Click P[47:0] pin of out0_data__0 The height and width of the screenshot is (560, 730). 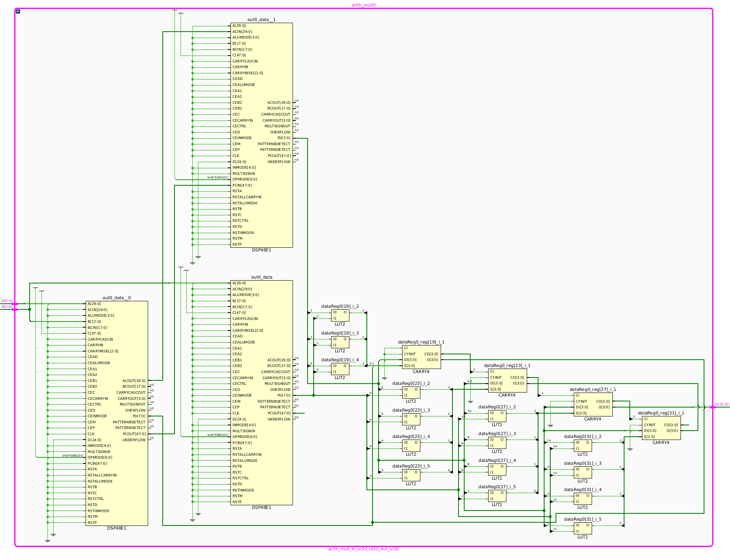139,416
